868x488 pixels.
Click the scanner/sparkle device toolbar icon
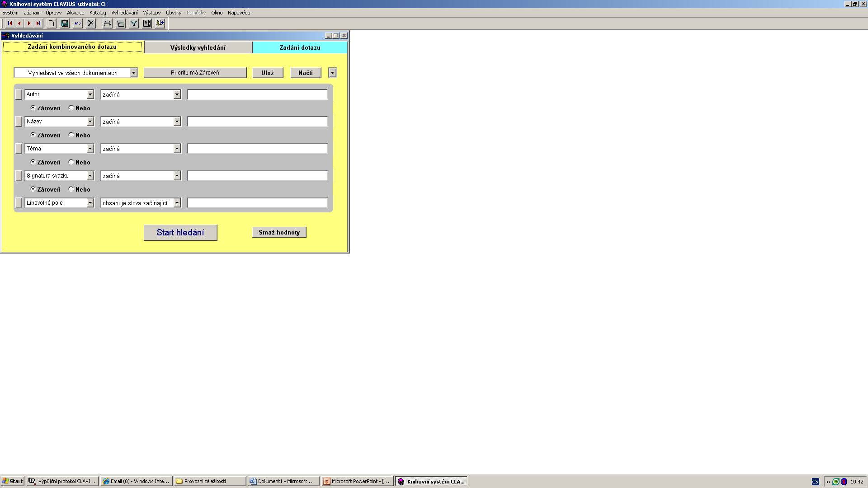(x=121, y=23)
